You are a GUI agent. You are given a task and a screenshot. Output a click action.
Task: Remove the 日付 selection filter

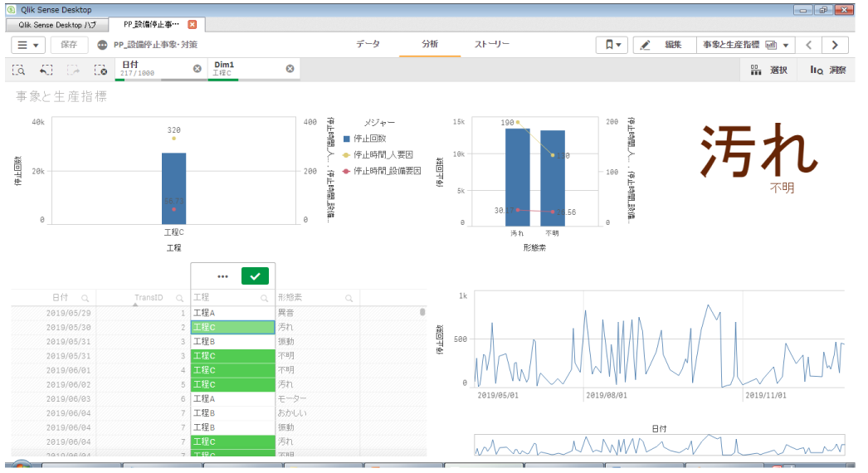[197, 69]
